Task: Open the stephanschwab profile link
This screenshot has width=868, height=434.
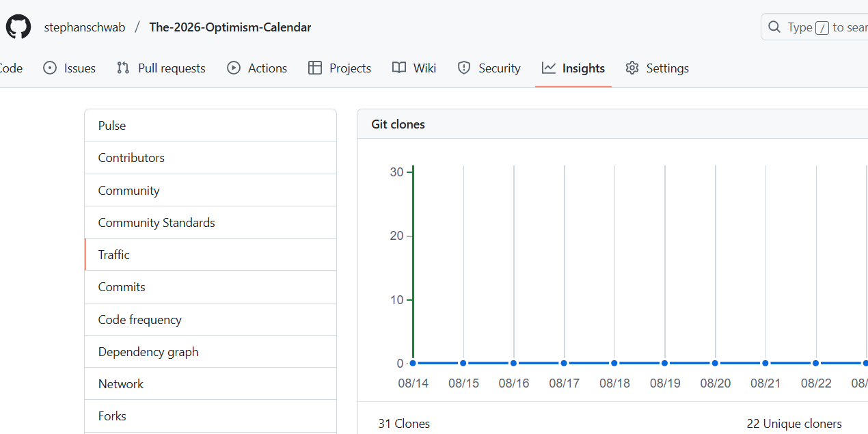Action: coord(85,27)
